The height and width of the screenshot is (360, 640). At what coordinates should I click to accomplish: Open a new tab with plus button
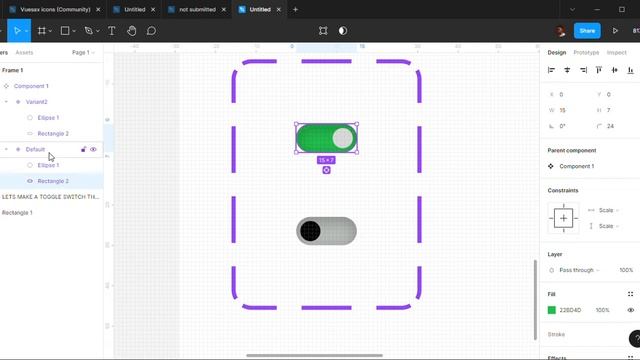coord(295,9)
